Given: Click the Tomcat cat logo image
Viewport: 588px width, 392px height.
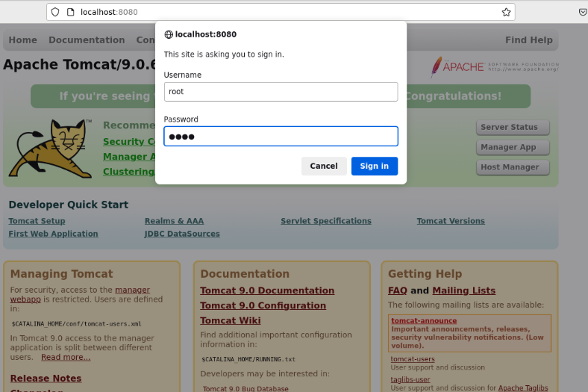Looking at the screenshot, I should coord(51,149).
